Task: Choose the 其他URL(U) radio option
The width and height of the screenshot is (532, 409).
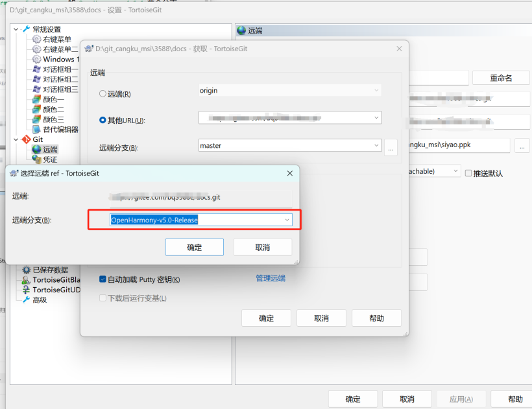Action: point(103,120)
